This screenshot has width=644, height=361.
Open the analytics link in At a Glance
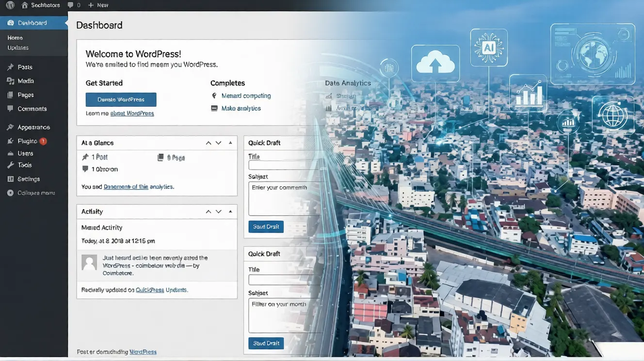coord(126,186)
